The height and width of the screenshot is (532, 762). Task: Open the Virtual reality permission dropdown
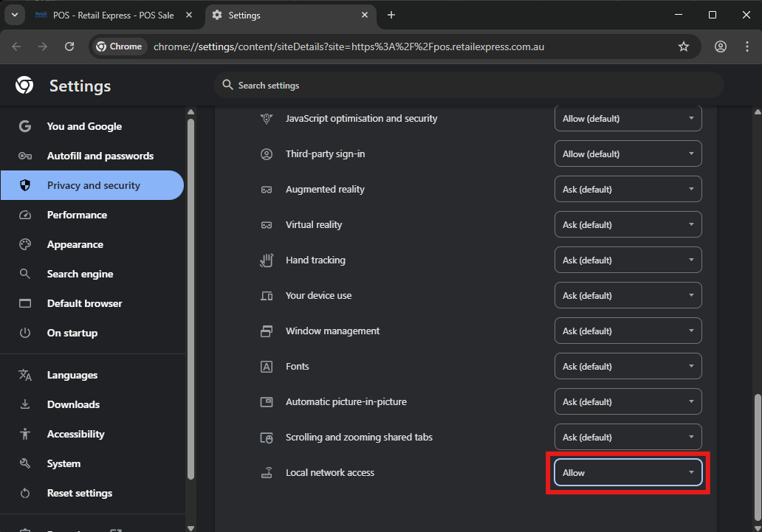pyautogui.click(x=628, y=225)
